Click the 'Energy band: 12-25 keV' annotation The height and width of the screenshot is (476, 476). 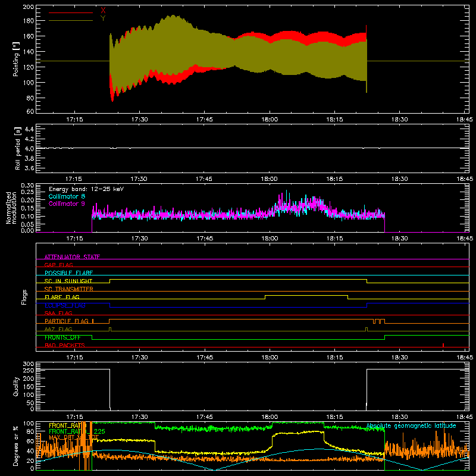pyautogui.click(x=86, y=189)
